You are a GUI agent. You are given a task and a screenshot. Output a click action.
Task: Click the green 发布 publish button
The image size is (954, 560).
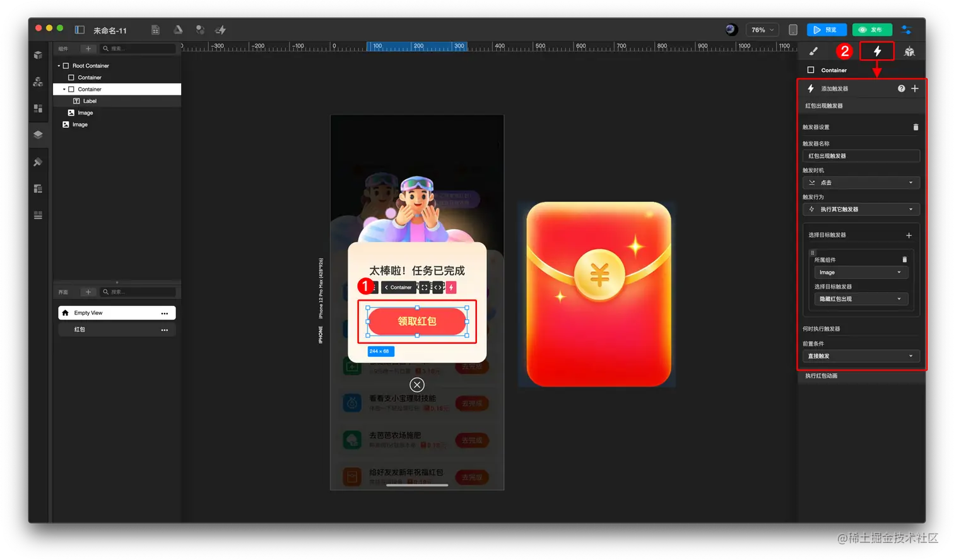coord(871,30)
